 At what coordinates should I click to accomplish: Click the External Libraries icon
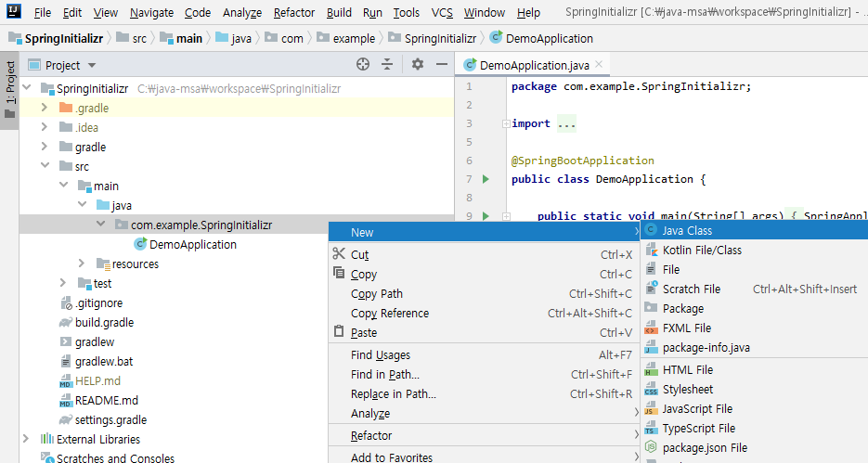pos(47,439)
